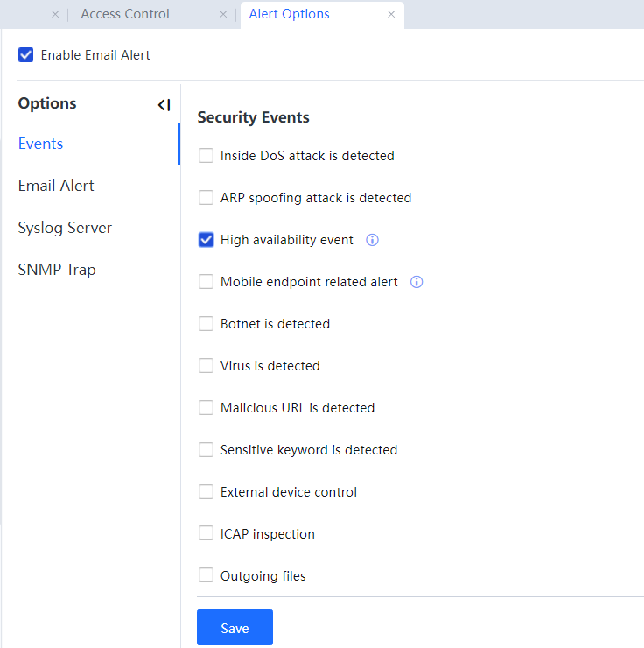The image size is (644, 648).
Task: Close the leftmost partially hidden tab
Action: pyautogui.click(x=55, y=14)
